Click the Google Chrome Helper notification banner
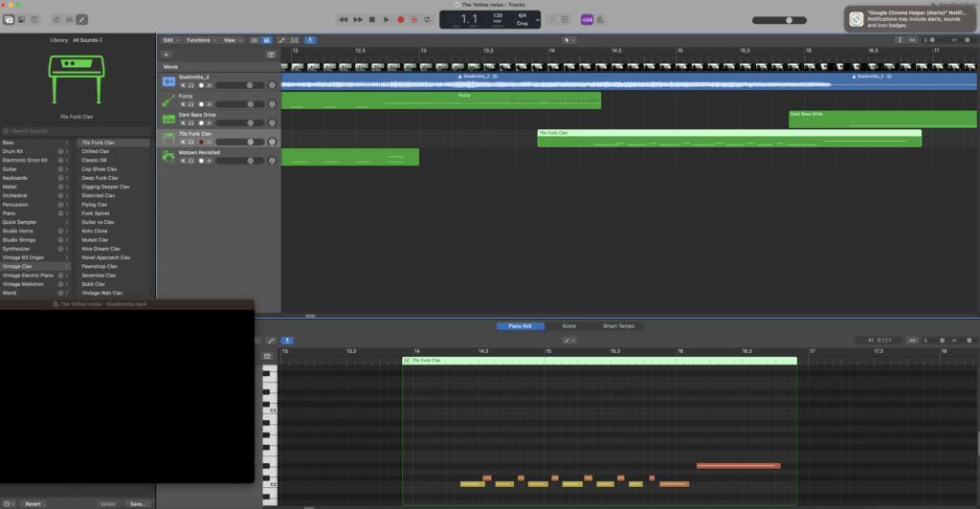The image size is (980, 509). (911, 19)
